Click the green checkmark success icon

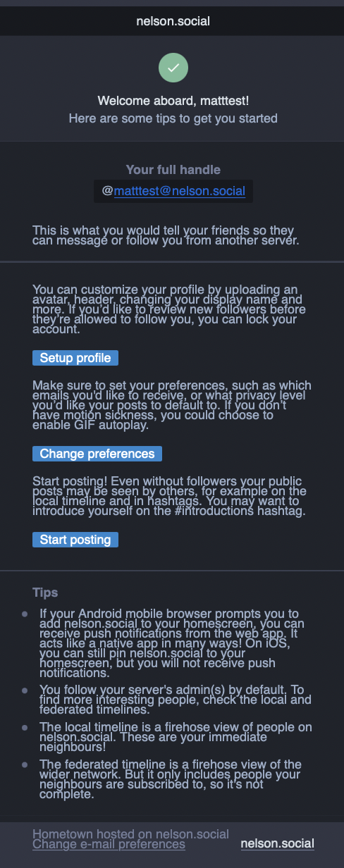click(x=173, y=68)
